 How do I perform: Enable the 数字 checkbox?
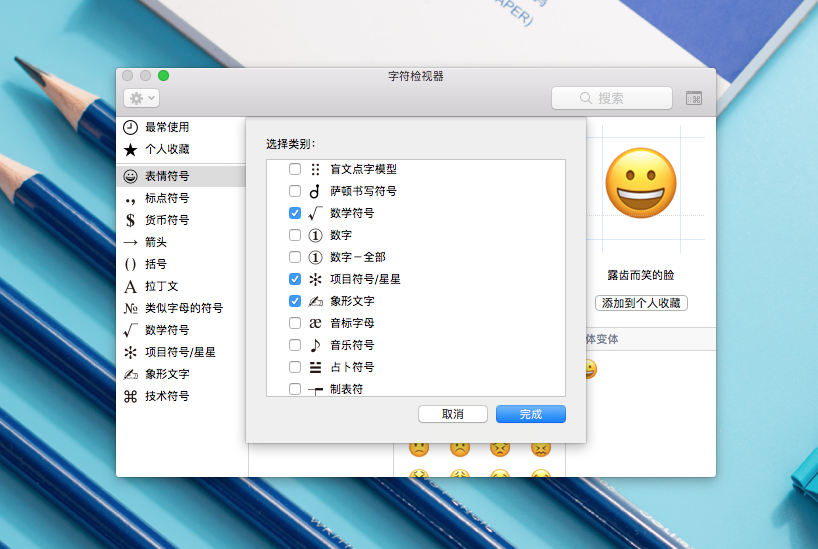tap(295, 235)
